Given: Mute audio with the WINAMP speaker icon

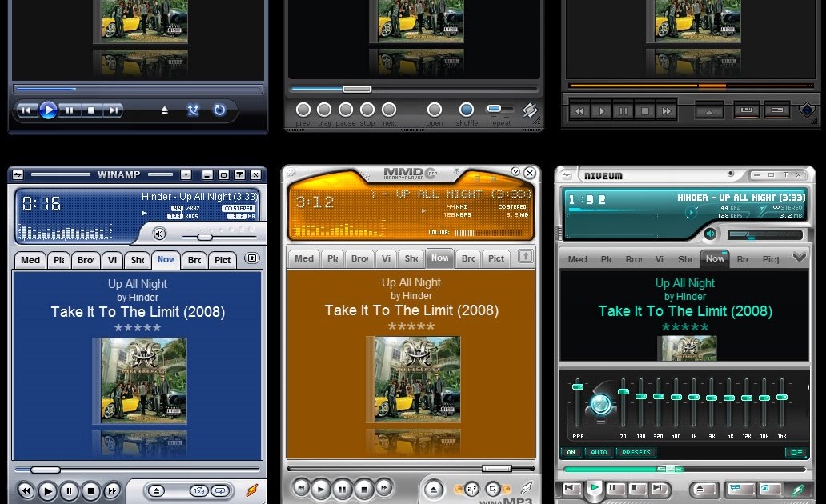Looking at the screenshot, I should coord(159,234).
